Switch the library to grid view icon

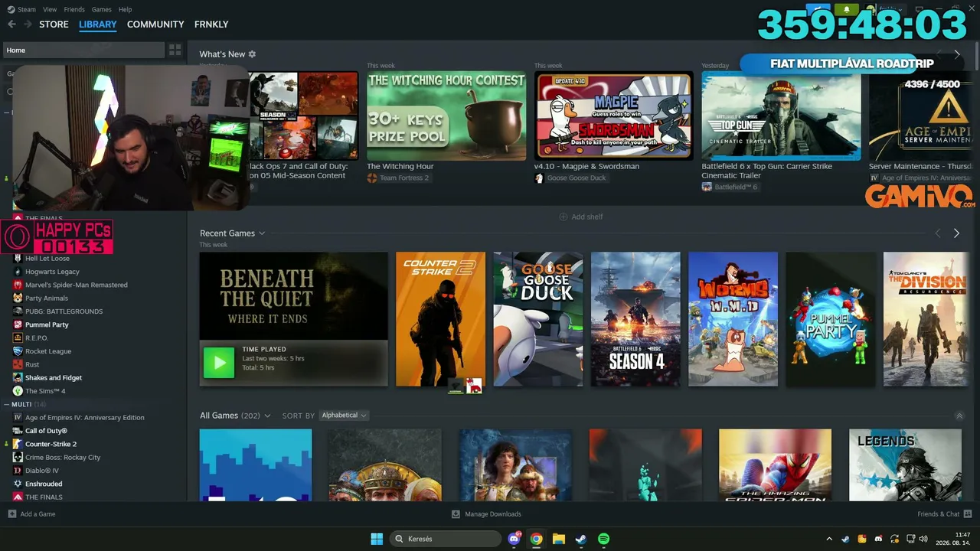175,50
